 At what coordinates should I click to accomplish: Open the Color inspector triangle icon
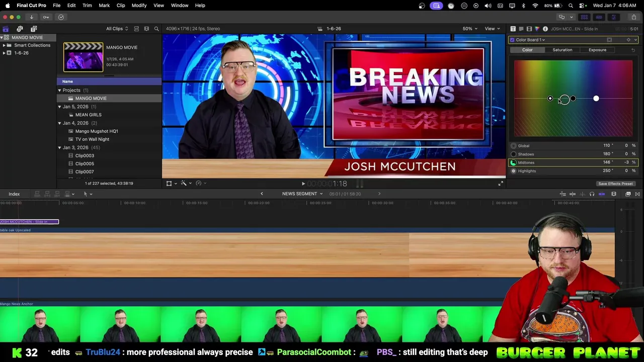[x=537, y=29]
